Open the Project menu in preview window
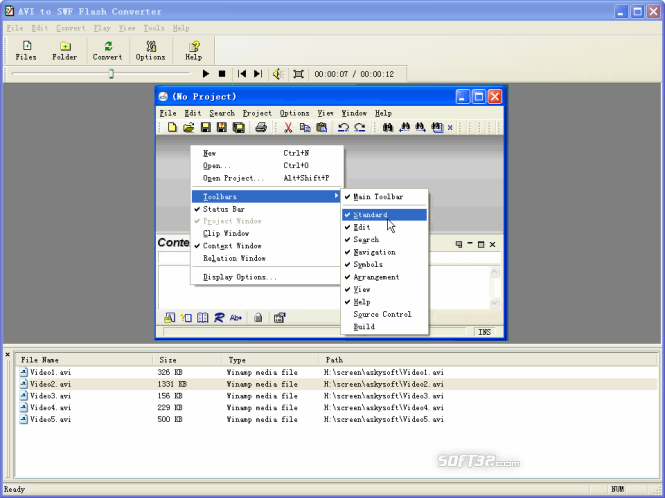Image resolution: width=665 pixels, height=498 pixels. click(x=257, y=113)
